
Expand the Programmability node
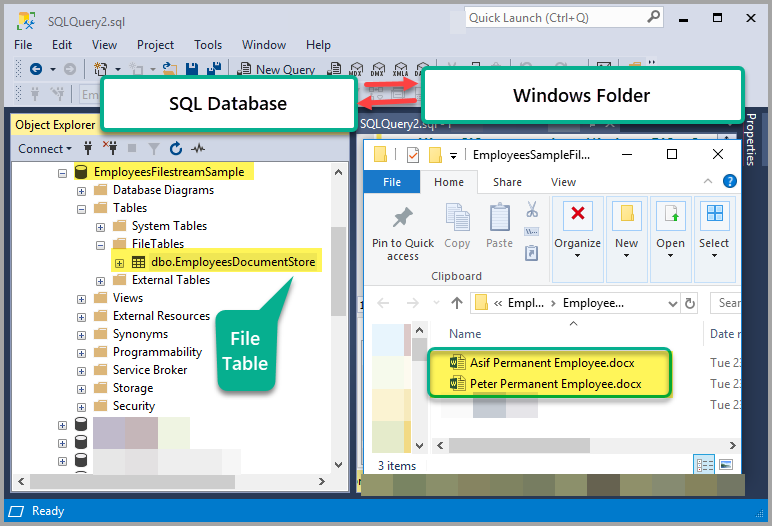[x=81, y=353]
